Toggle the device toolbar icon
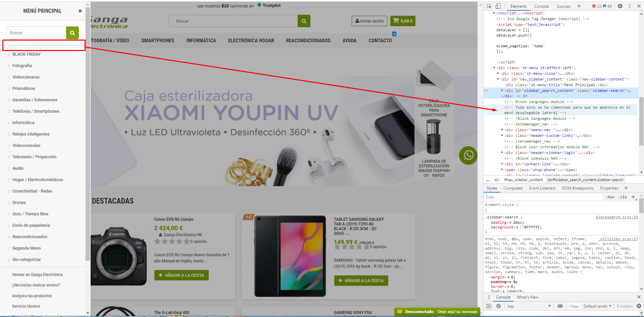Screen dimensions: 644x317 coord(498,6)
